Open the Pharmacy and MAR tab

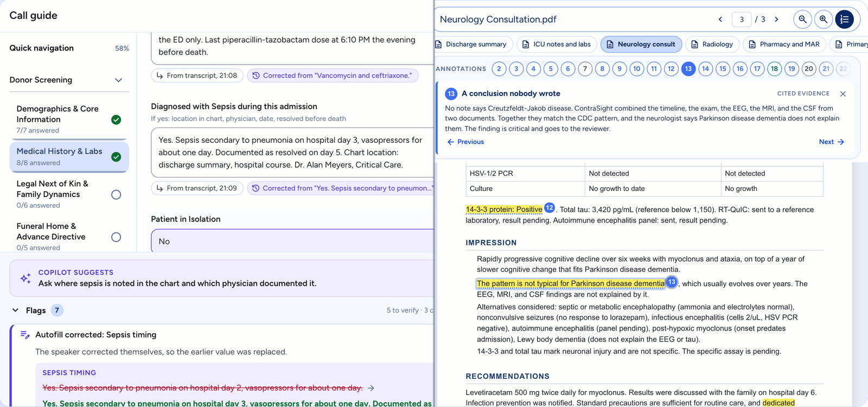pos(784,44)
